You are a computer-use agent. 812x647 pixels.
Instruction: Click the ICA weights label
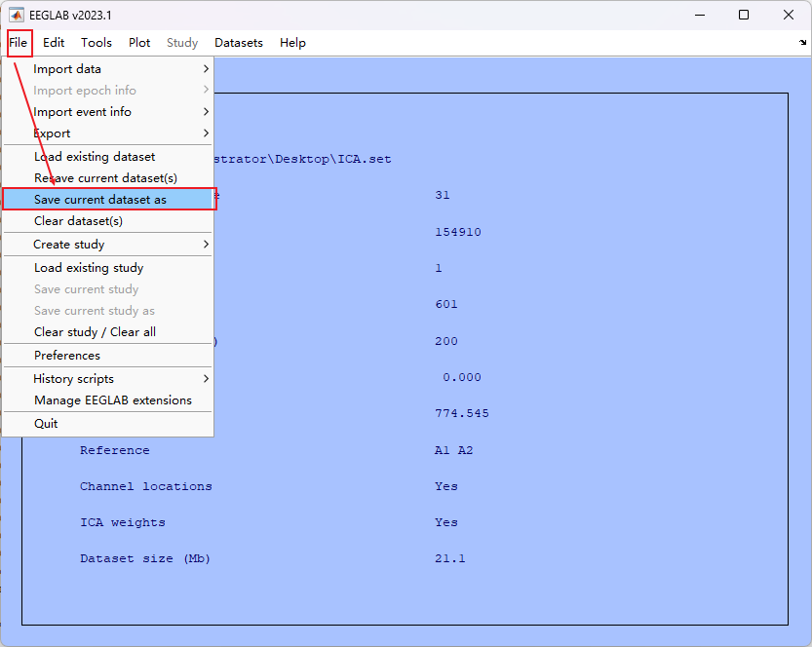123,523
